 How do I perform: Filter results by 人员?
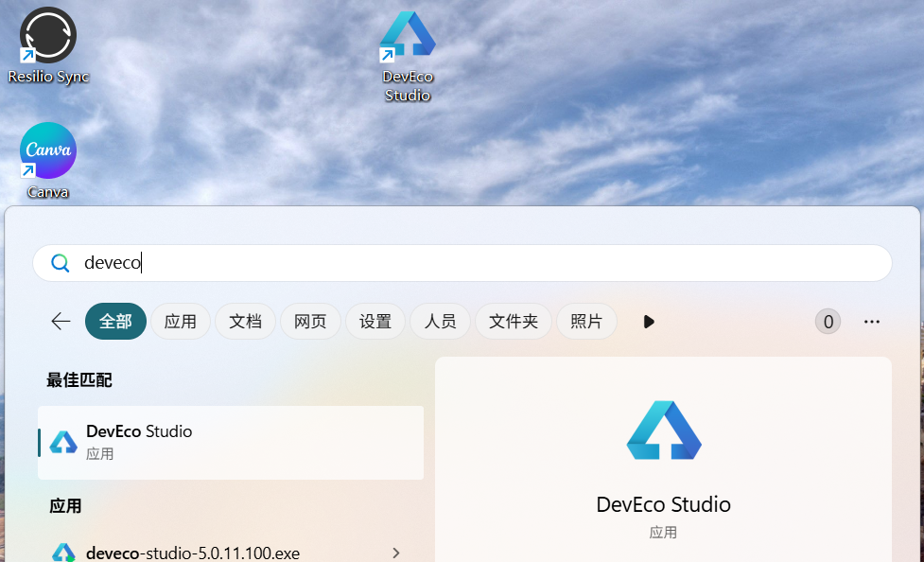pos(440,322)
